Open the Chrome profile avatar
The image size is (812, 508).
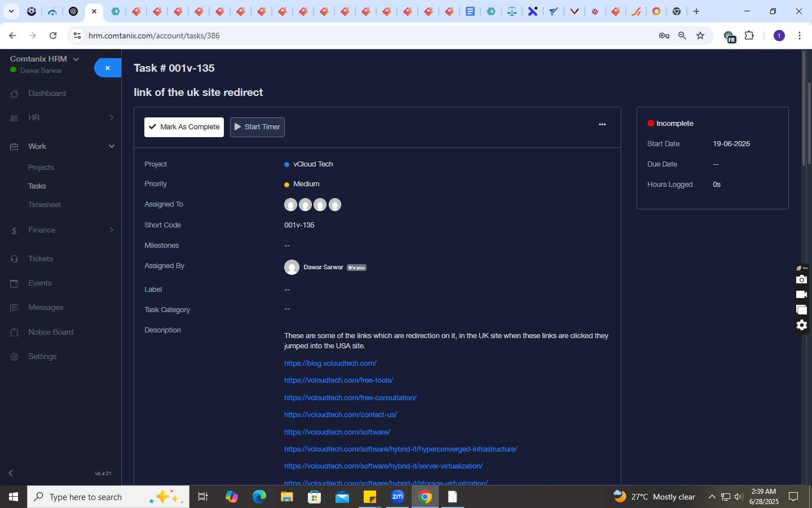[x=779, y=36]
